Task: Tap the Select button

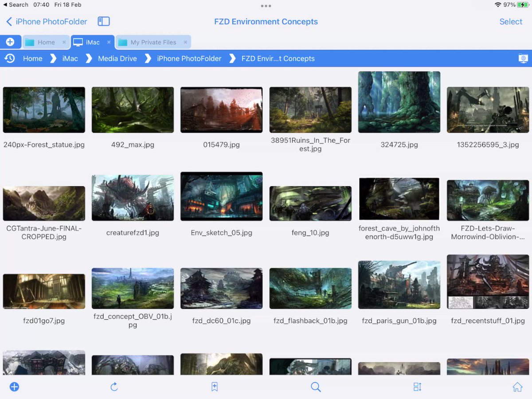Action: 511,21
